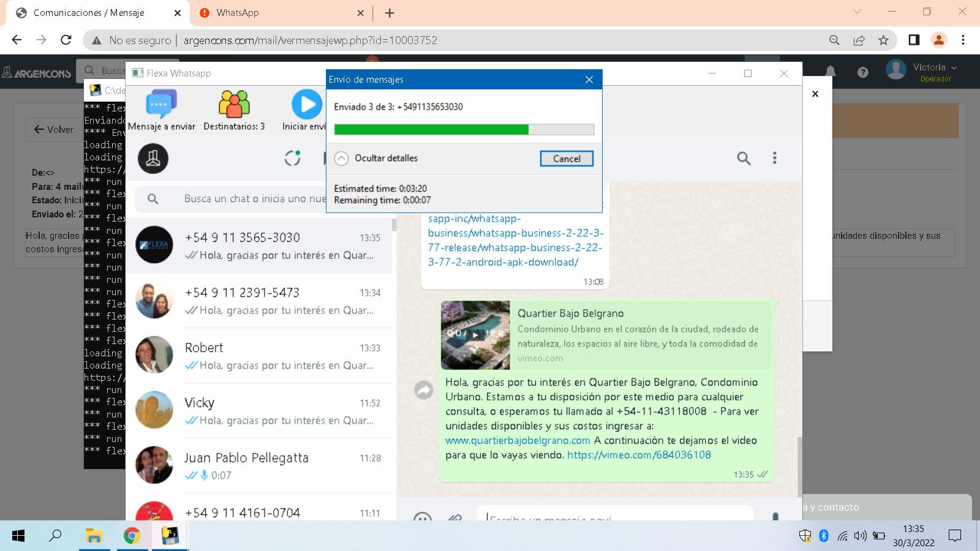The width and height of the screenshot is (980, 551).
Task: Open WhatsApp profile avatar icon
Action: [x=153, y=159]
